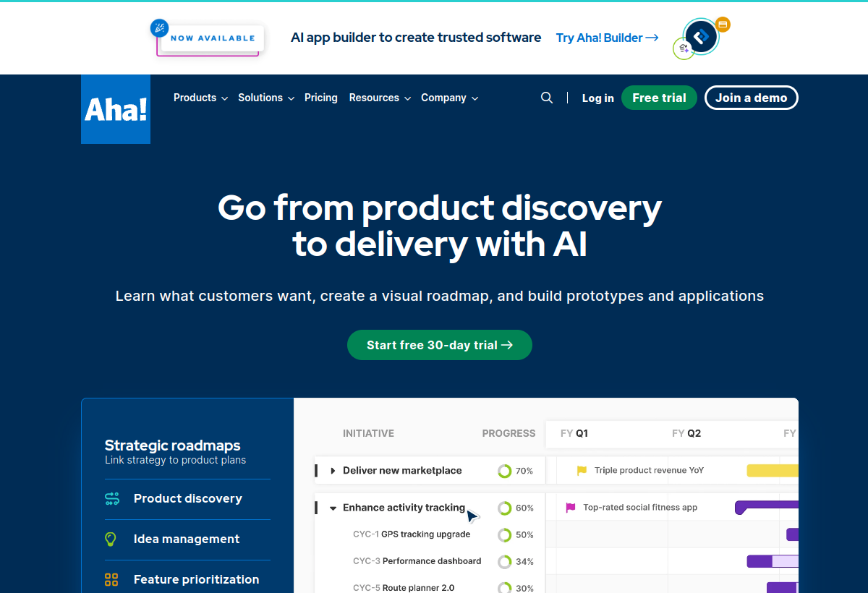
Task: Click the purple Top-rated social fitness bar
Action: 767,508
